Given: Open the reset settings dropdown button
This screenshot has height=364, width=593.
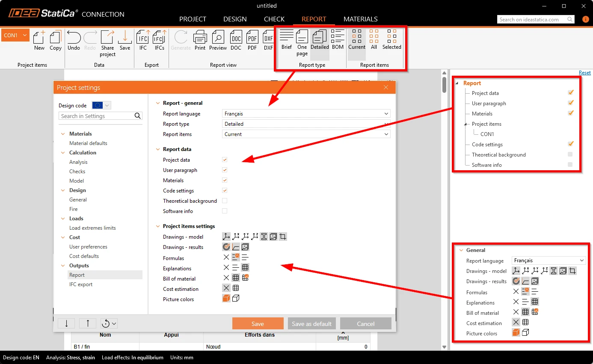Looking at the screenshot, I should coord(109,323).
